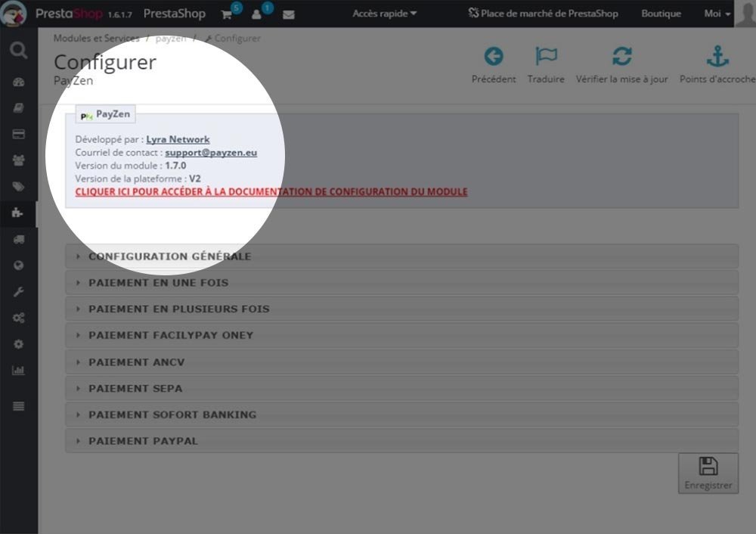
Task: Click the Précédent back arrow icon
Action: 494,57
